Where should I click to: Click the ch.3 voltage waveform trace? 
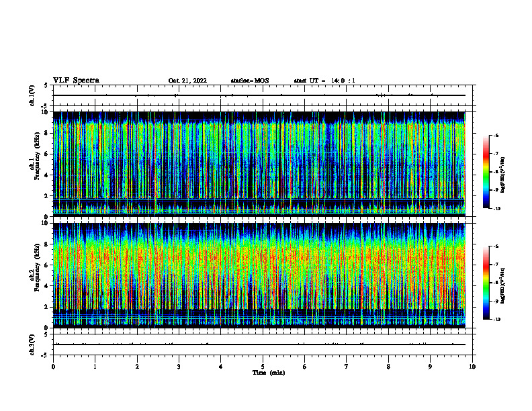(259, 345)
